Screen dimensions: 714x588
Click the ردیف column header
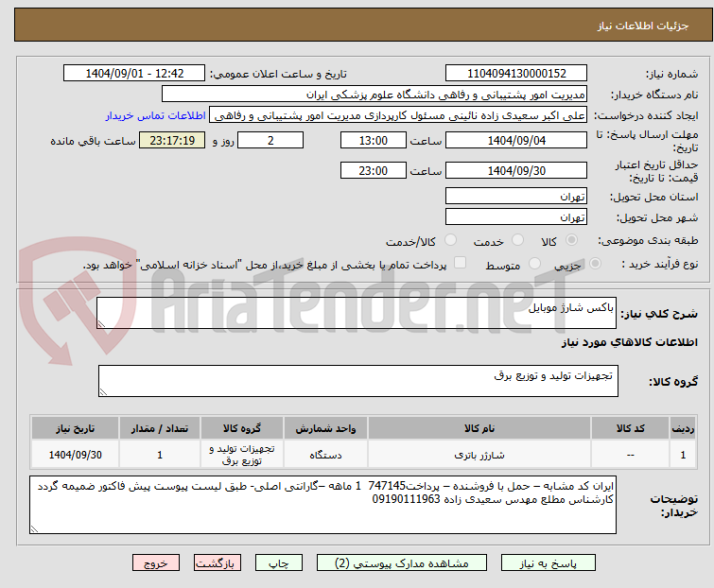pos(683,428)
